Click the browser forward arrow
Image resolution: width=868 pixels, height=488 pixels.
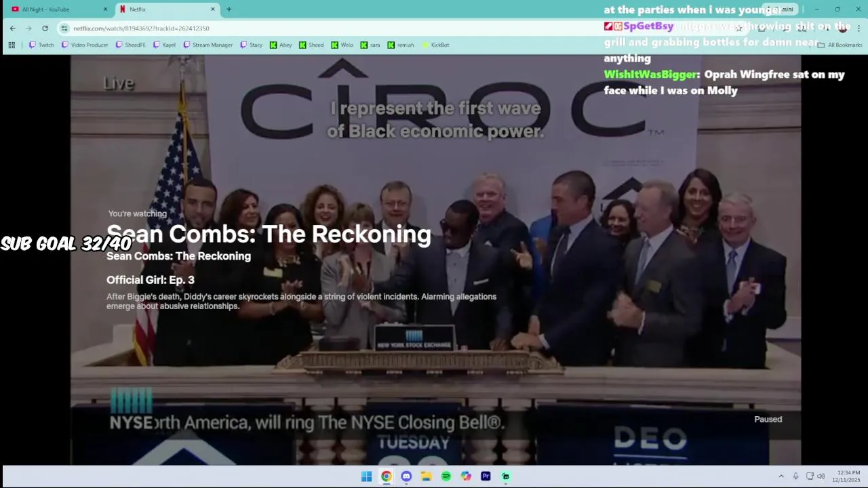[x=28, y=28]
